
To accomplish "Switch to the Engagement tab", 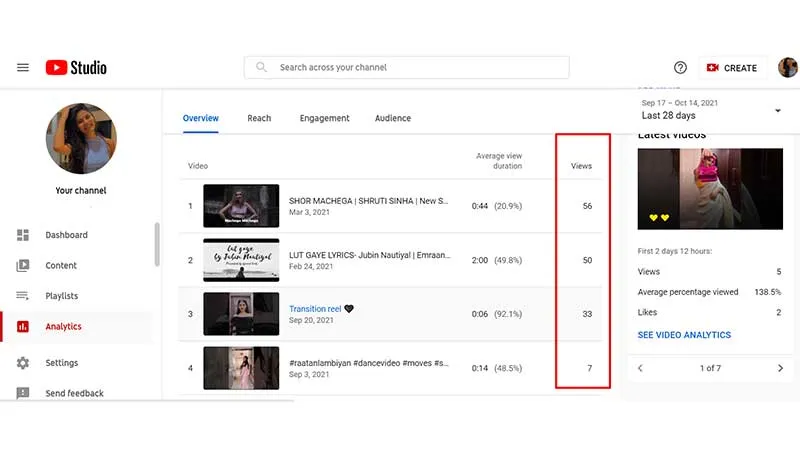I will pos(324,118).
